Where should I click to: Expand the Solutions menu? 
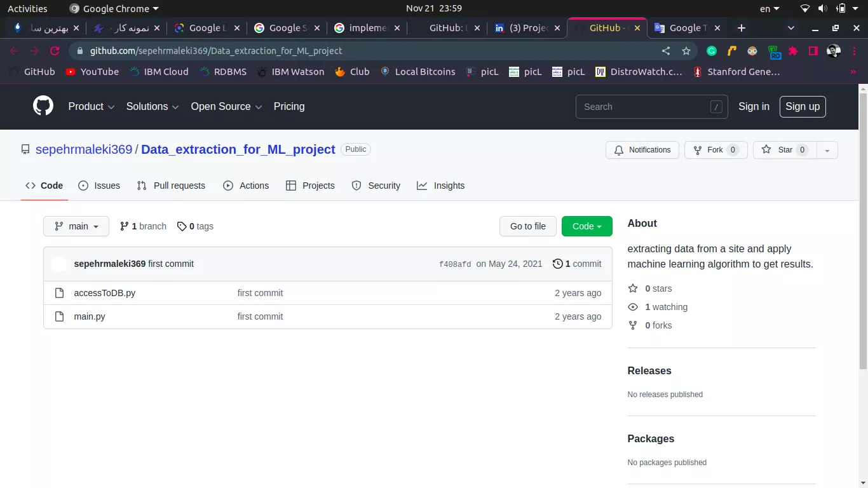[x=153, y=106]
